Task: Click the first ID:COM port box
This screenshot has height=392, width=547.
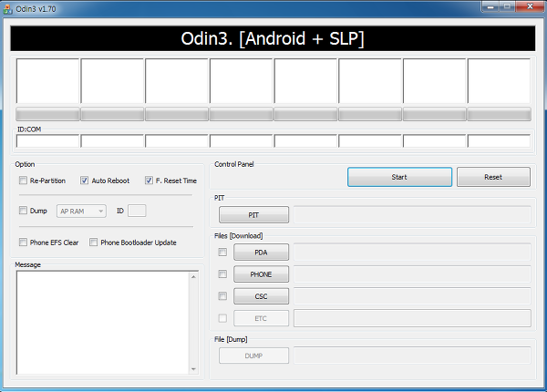Action: click(47, 141)
